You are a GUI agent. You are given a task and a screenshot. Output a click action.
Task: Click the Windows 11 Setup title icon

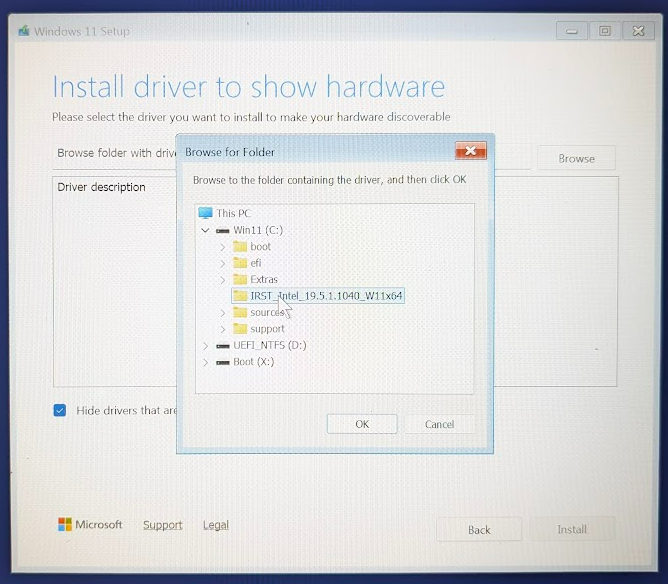click(24, 31)
